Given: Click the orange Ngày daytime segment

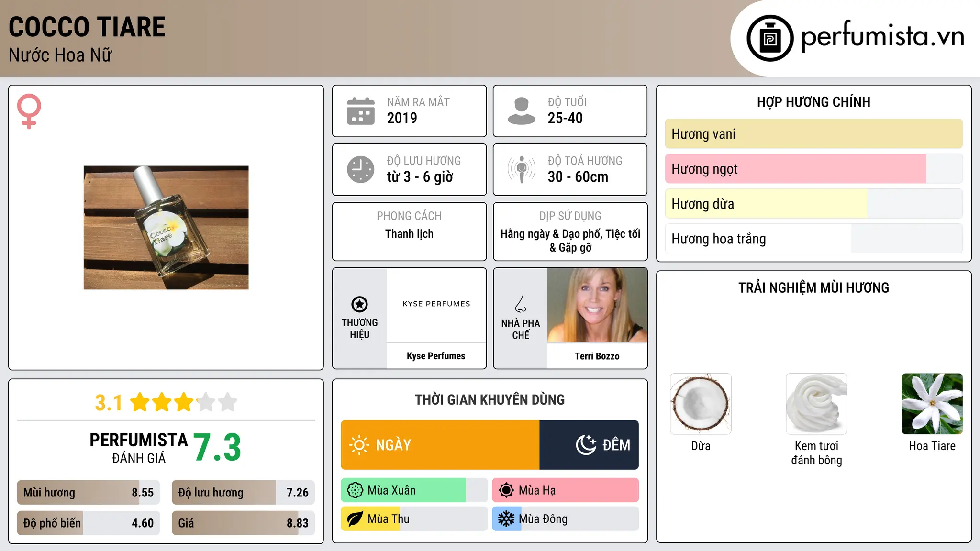Looking at the screenshot, I should [440, 445].
